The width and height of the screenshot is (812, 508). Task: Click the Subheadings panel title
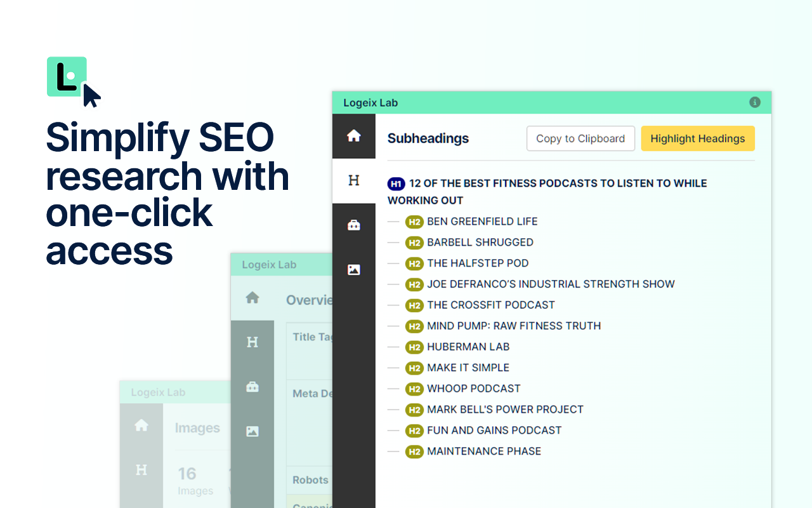(x=428, y=138)
